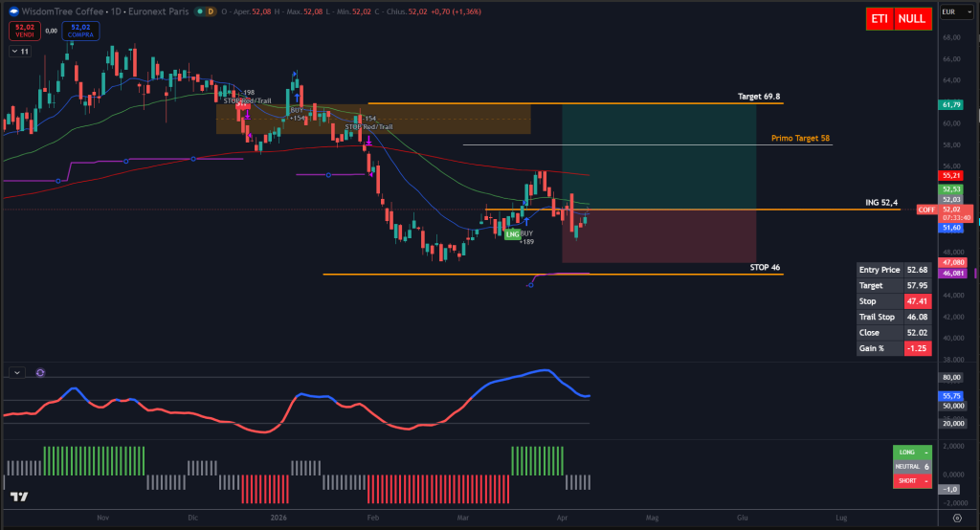Click the green LONG status cell

[x=912, y=453]
